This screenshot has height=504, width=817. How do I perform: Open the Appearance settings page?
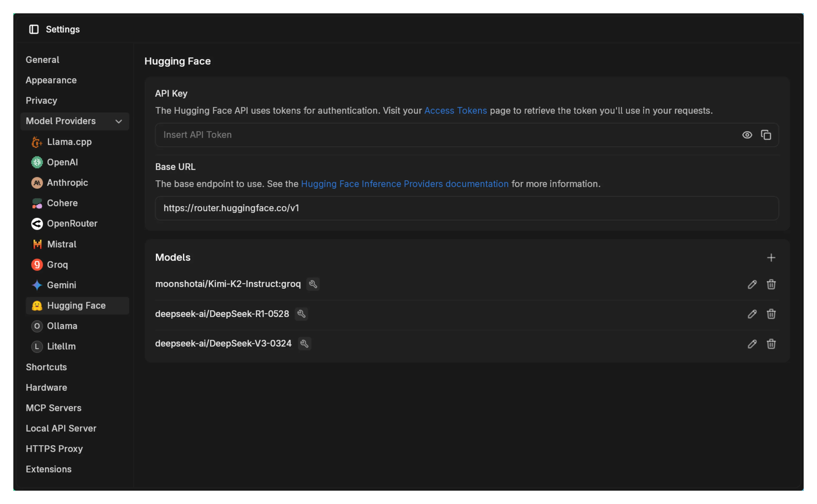[x=51, y=80]
